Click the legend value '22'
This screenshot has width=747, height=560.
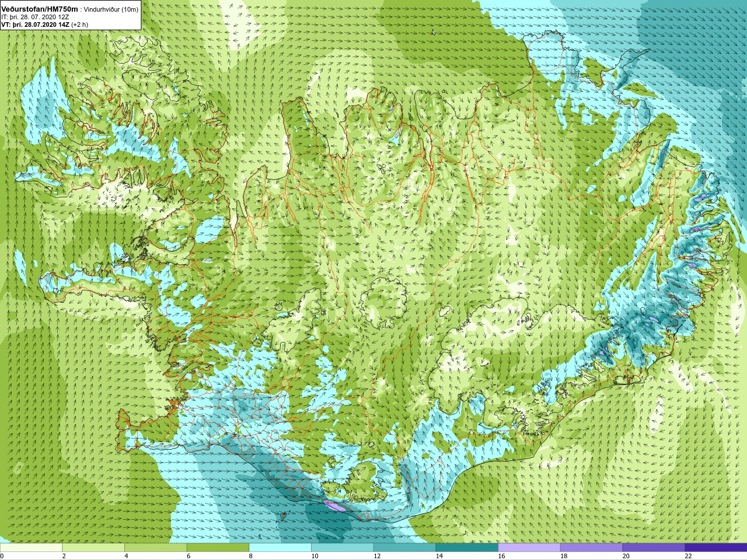click(x=688, y=556)
